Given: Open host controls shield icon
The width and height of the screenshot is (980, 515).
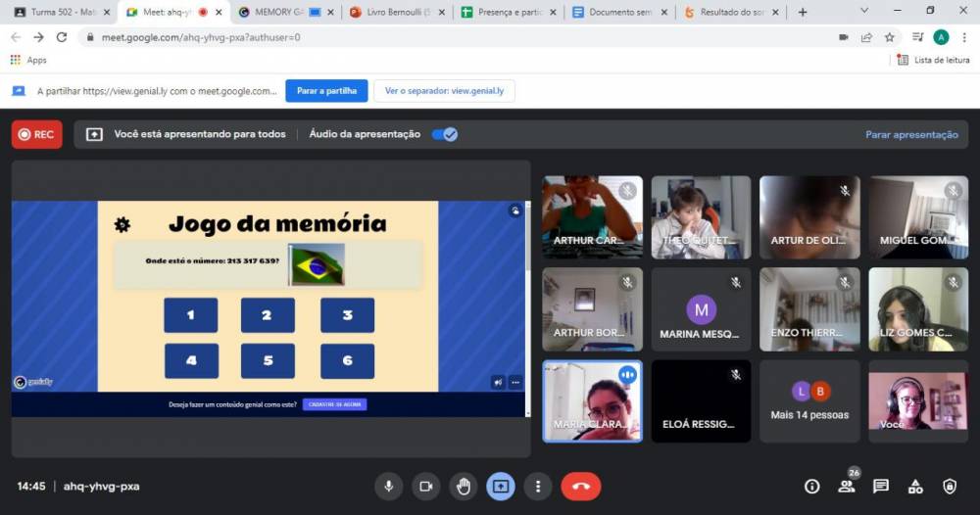Looking at the screenshot, I should 949,487.
